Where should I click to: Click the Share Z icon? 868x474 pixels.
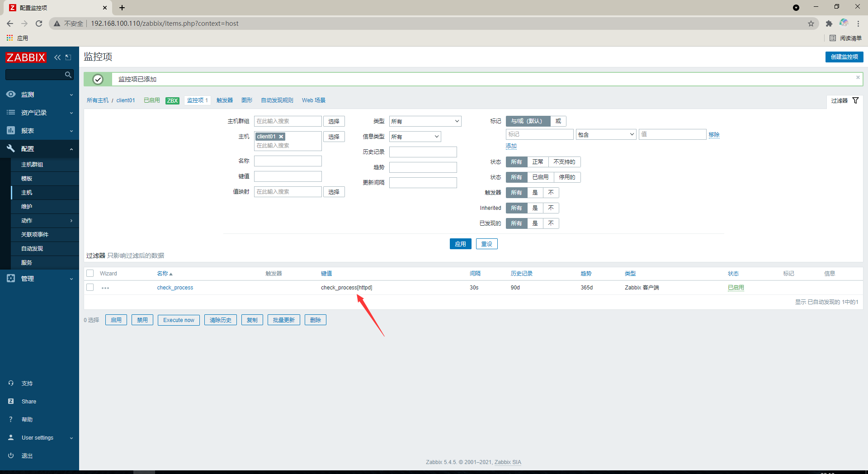pyautogui.click(x=11, y=401)
